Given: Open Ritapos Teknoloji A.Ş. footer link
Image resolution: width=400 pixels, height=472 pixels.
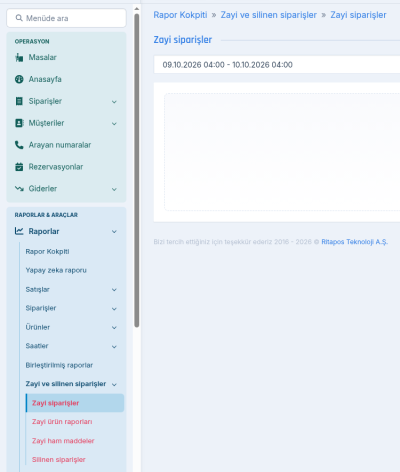Looking at the screenshot, I should (354, 242).
